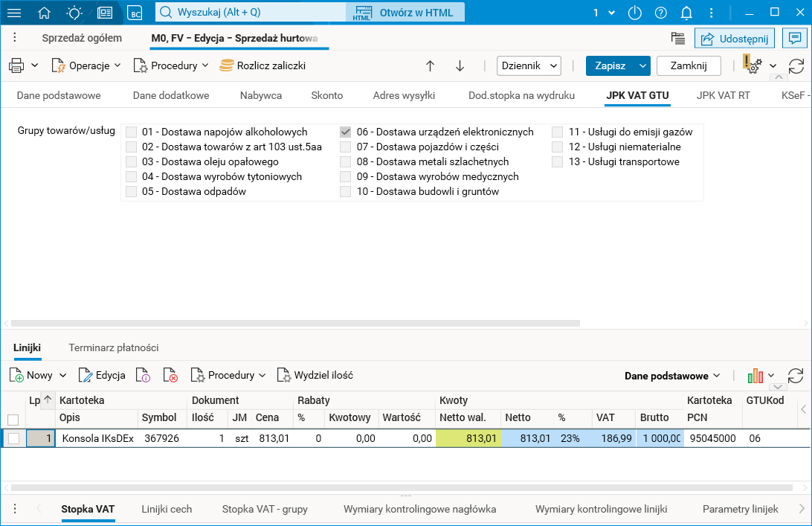Viewport: 812px width, 526px height.
Task: Click the Nowy line button
Action: (x=31, y=375)
